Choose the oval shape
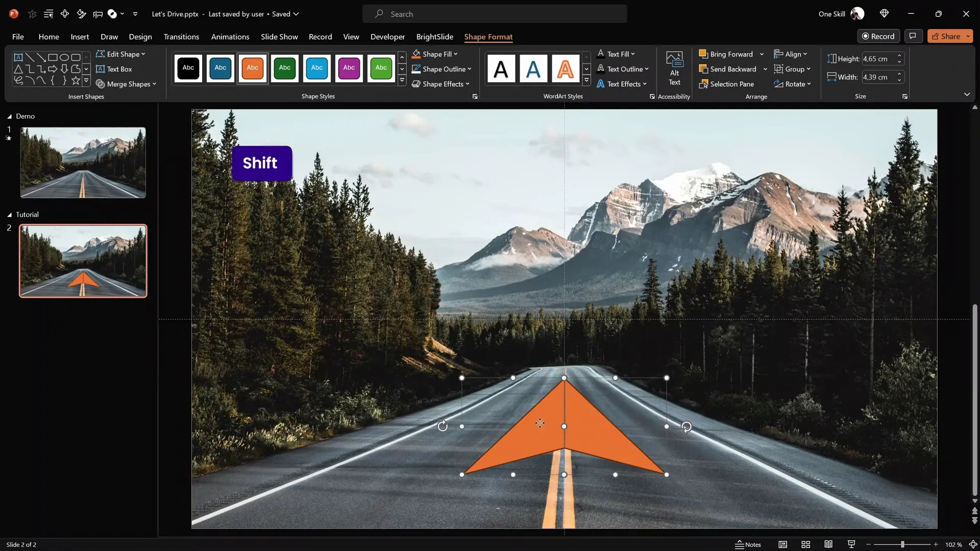The width and height of the screenshot is (980, 551). (64, 57)
